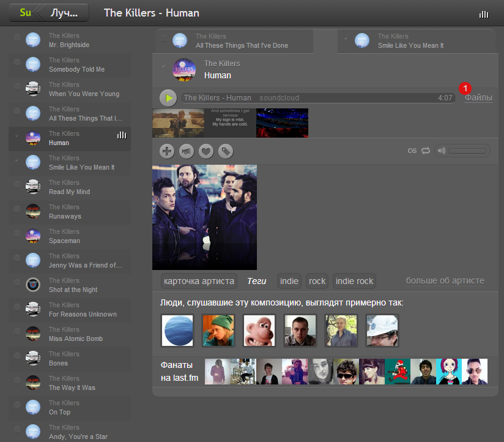The image size is (504, 442).
Task: Open Shot at the Night vinyl cover icon
Action: point(33,285)
